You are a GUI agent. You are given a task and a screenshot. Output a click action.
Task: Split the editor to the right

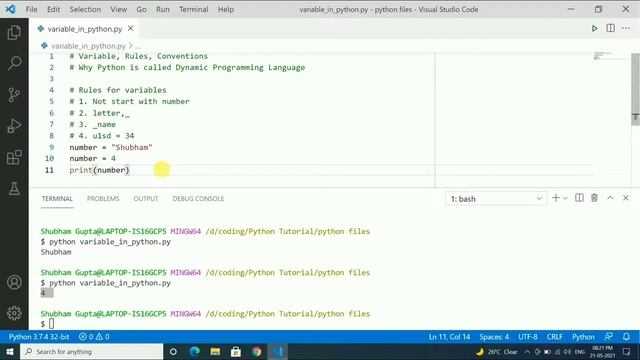(610, 28)
